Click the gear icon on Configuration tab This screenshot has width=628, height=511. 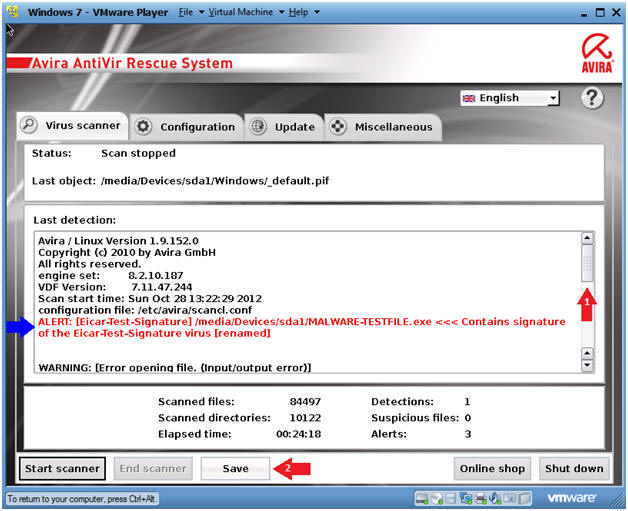click(143, 126)
